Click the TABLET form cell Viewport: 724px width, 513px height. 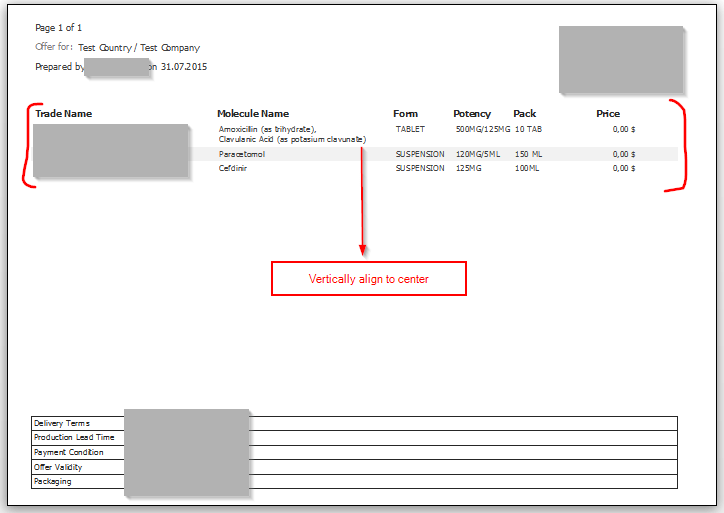(410, 129)
